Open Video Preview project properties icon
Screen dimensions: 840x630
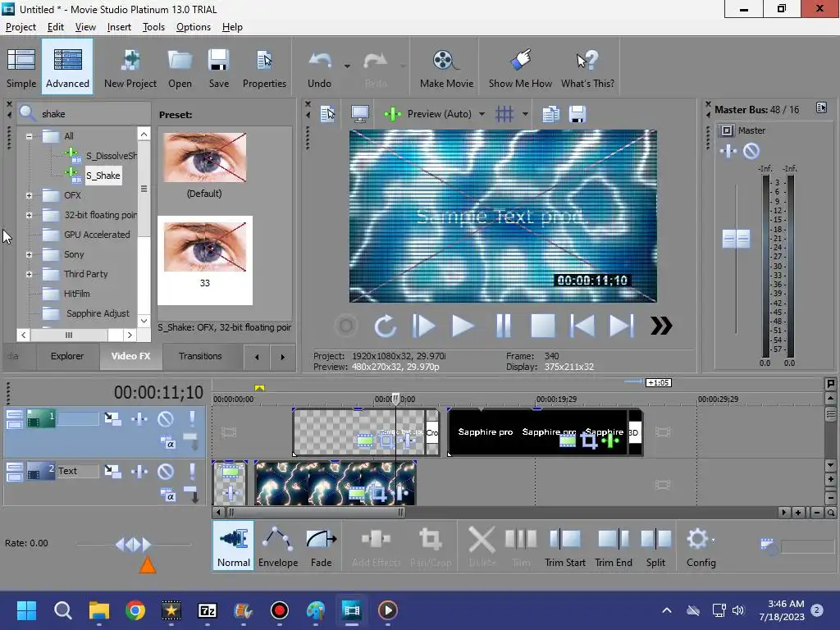(327, 113)
